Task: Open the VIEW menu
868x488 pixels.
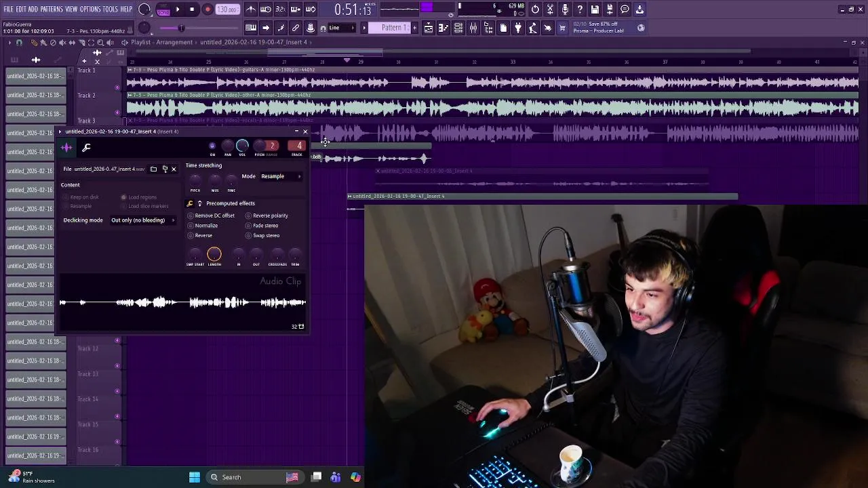Action: [71, 9]
